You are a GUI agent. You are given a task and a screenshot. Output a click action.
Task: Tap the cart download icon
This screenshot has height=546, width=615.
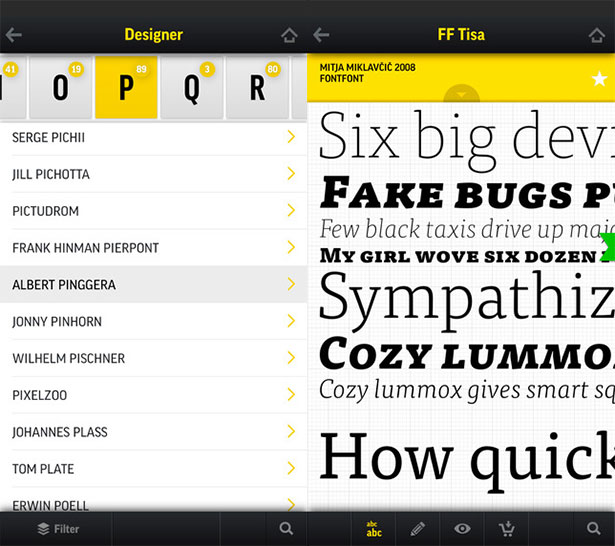[x=507, y=529]
